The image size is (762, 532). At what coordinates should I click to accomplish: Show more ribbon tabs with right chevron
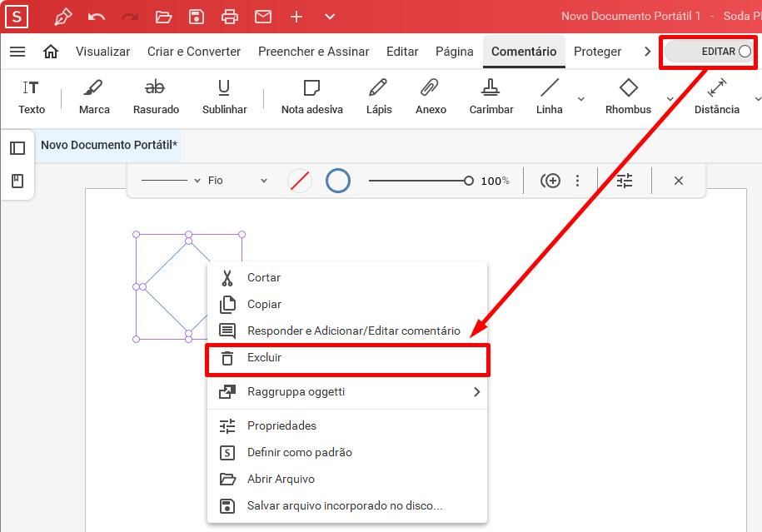click(647, 52)
